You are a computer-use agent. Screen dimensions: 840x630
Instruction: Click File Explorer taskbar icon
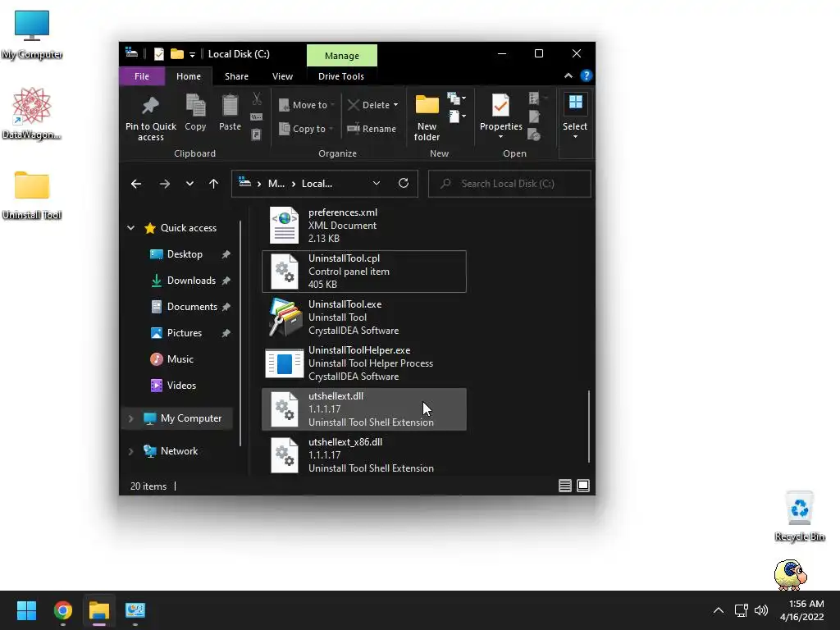coord(99,610)
